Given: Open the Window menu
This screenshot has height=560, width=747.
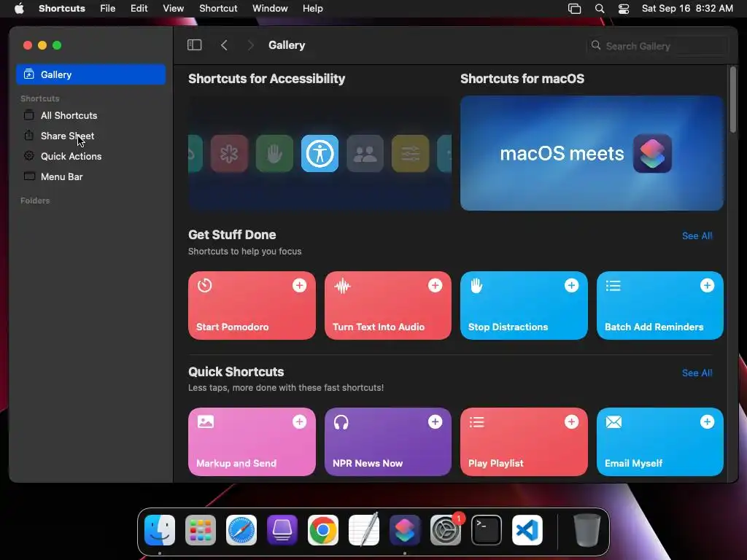Looking at the screenshot, I should (270, 9).
